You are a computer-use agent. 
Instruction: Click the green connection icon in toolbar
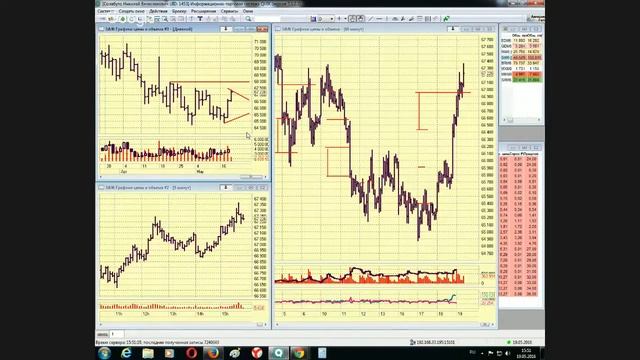[447, 19]
